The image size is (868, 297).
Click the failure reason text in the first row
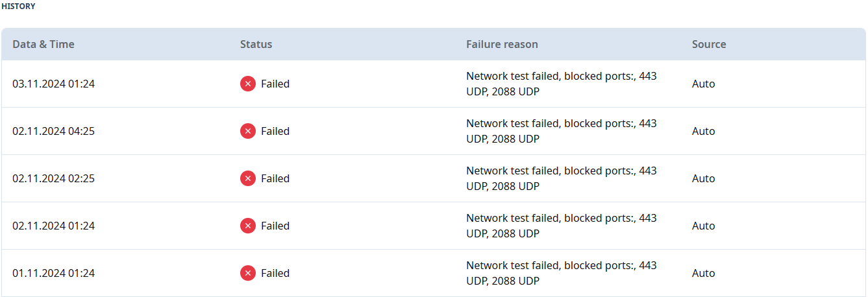coord(561,84)
